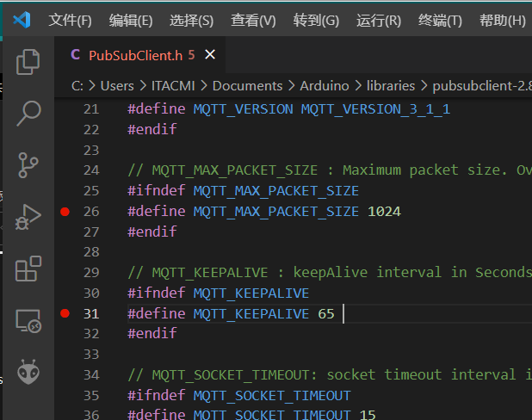Viewport: 532px width, 420px height.
Task: Open the Extensions view
Action: click(28, 269)
